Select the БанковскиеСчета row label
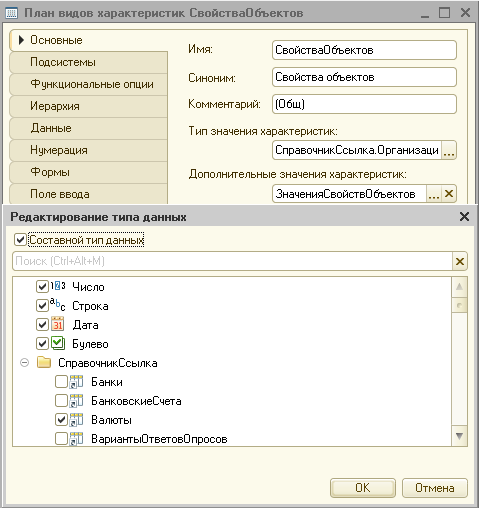 click(136, 401)
